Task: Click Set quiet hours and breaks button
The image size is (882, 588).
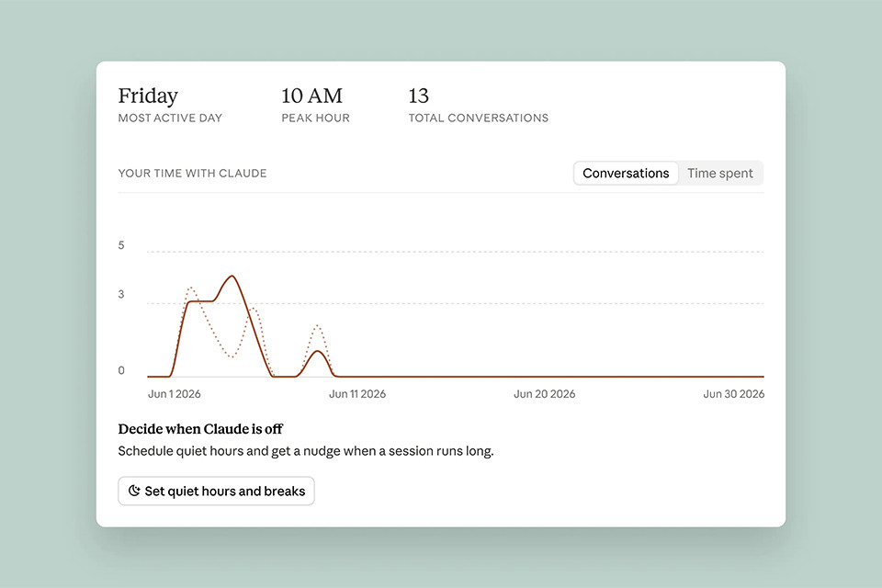Action: click(216, 491)
